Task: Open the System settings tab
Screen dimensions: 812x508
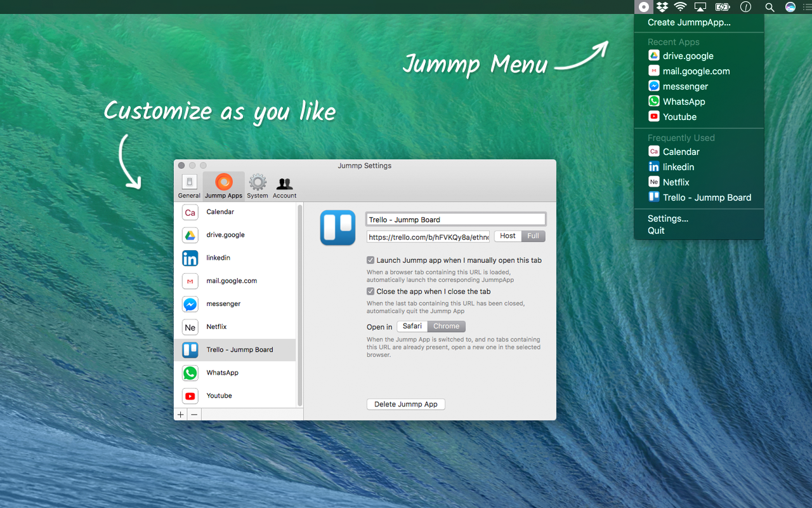Action: point(258,186)
